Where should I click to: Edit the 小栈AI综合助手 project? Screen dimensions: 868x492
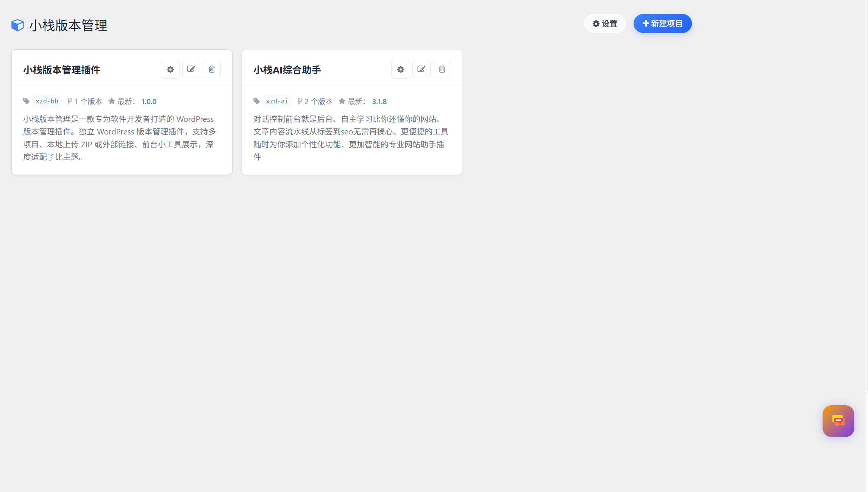point(422,69)
